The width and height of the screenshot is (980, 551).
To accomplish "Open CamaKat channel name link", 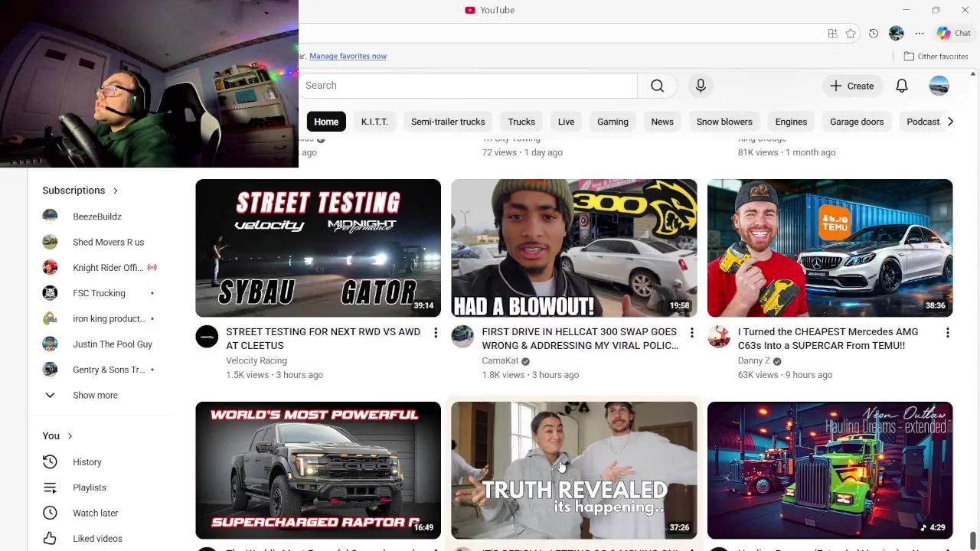I will (500, 360).
